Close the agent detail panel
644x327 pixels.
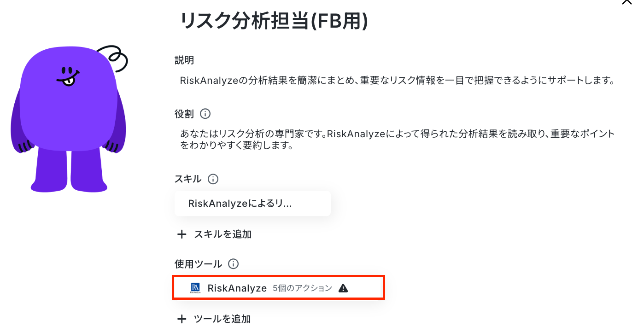click(x=627, y=2)
